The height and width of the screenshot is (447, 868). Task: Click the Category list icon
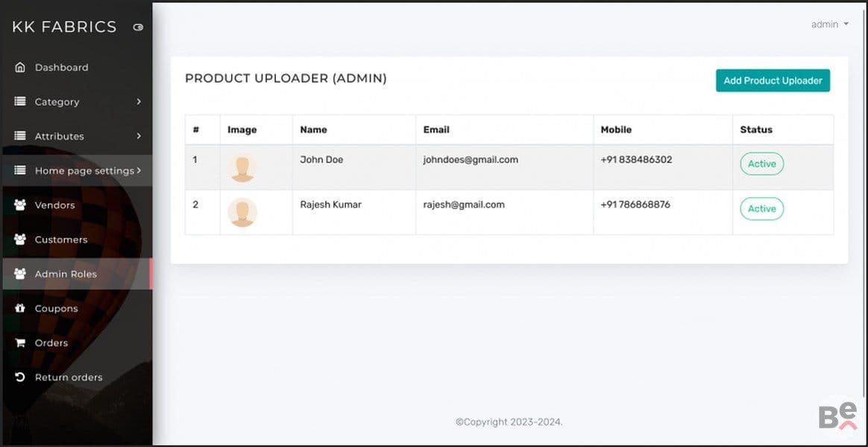pos(20,102)
